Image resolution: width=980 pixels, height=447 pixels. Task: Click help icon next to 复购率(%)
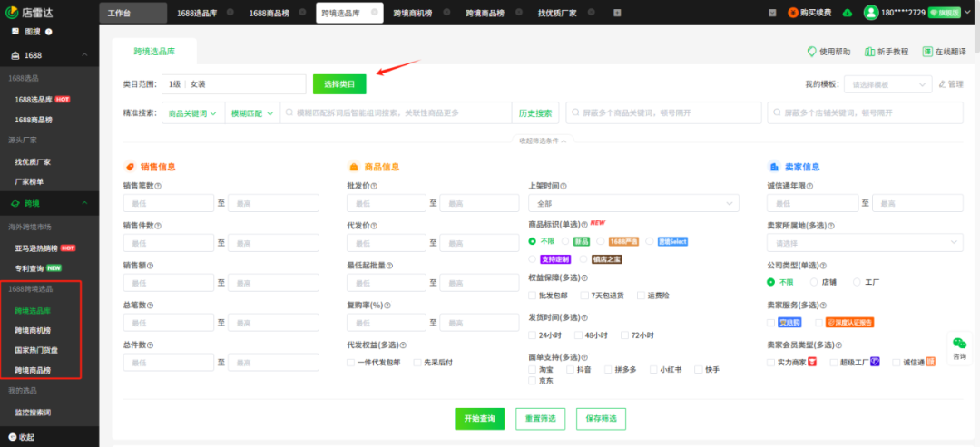coord(387,306)
